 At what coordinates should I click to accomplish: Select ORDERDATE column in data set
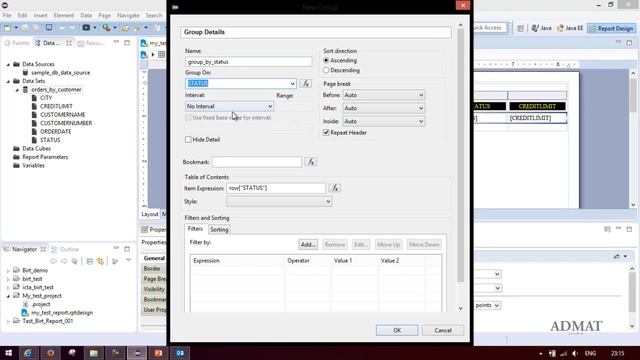56,131
